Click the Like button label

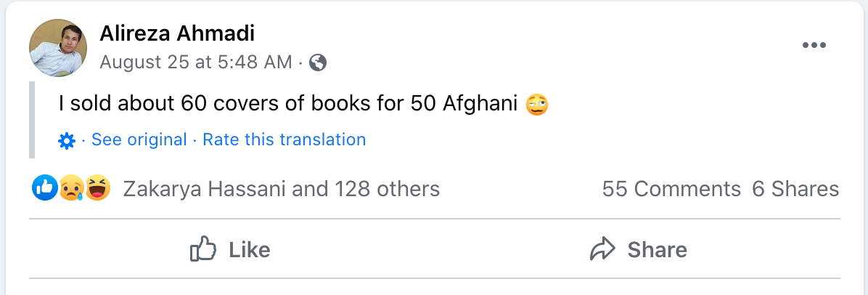click(x=249, y=250)
